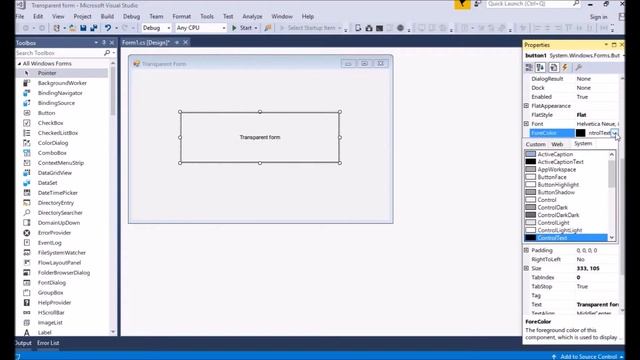Expand the Size property node

pyautogui.click(x=527, y=268)
